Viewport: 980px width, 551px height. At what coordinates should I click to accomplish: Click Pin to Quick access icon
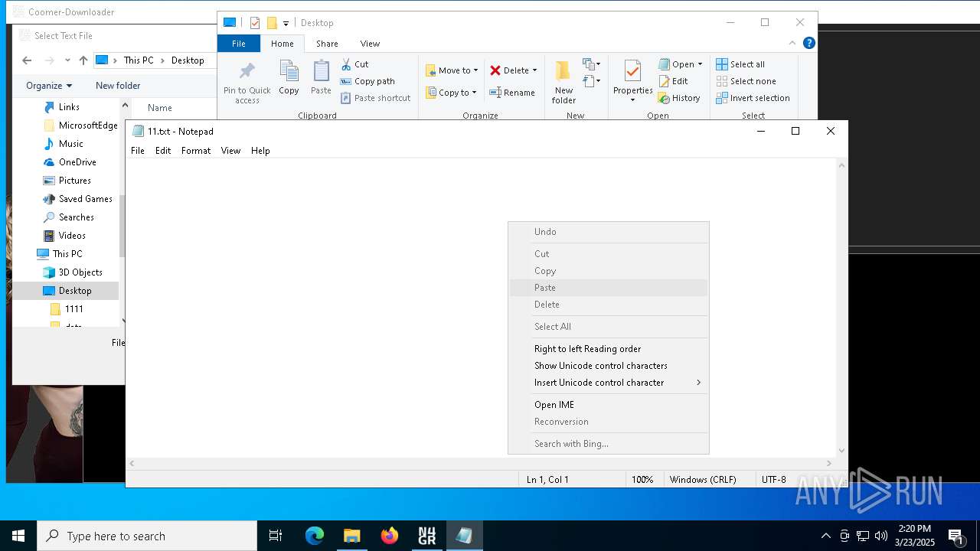[247, 72]
